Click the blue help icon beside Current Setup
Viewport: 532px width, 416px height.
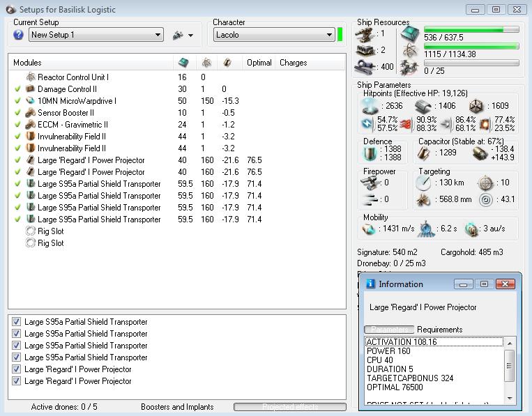[19, 35]
